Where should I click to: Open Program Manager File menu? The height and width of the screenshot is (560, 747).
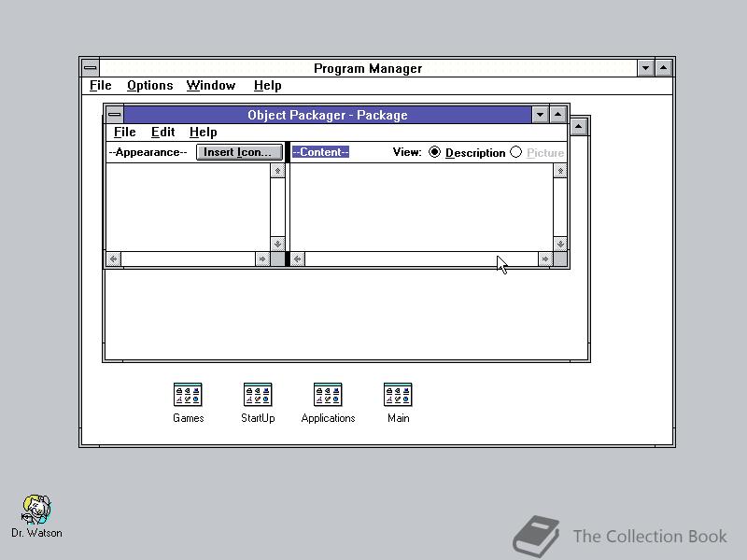click(x=101, y=85)
